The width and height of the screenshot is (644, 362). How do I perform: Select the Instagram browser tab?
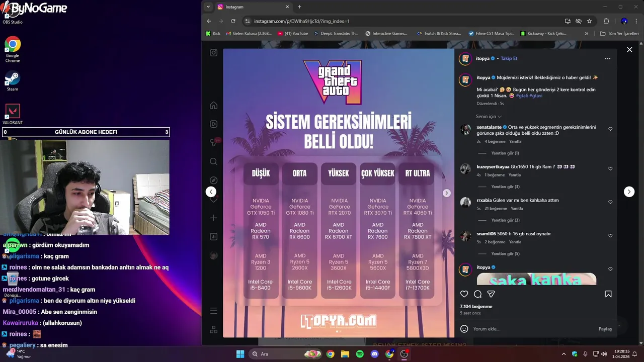coord(254,7)
